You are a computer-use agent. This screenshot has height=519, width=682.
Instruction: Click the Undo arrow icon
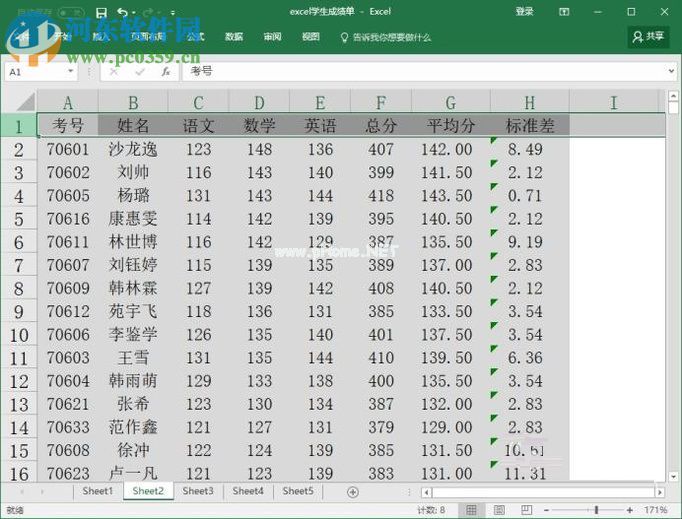tap(123, 13)
